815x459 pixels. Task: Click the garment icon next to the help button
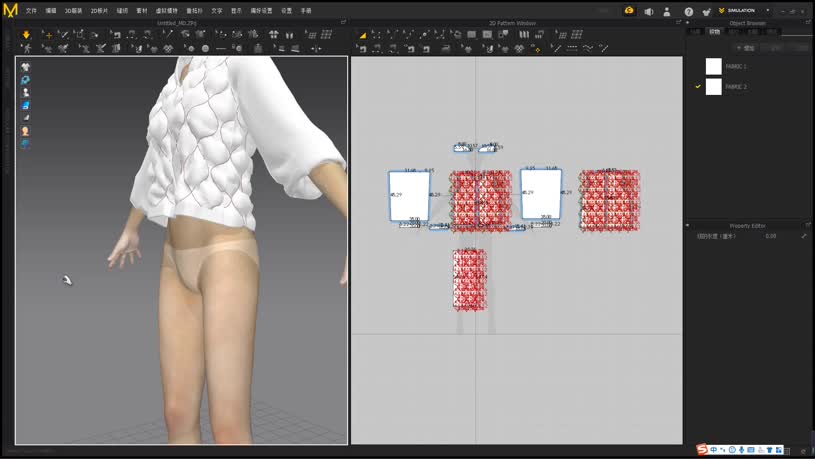(x=706, y=11)
